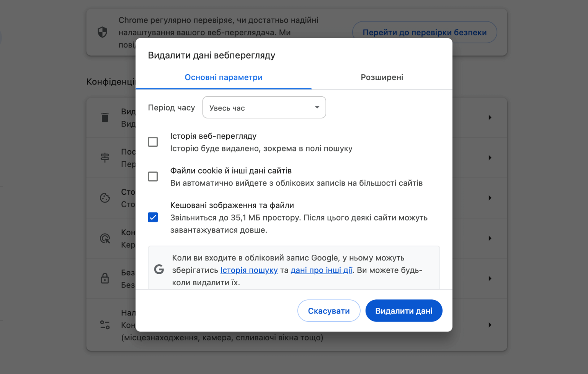Click the security shield icon

click(x=103, y=32)
